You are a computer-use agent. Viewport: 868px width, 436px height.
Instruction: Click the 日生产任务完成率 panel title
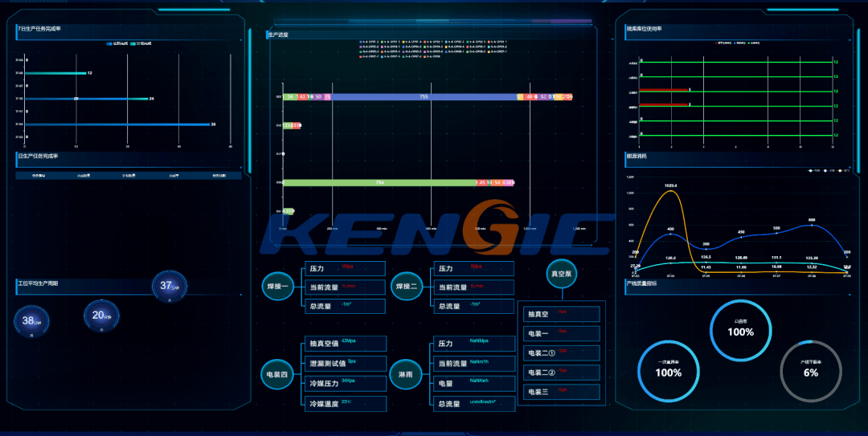point(38,156)
